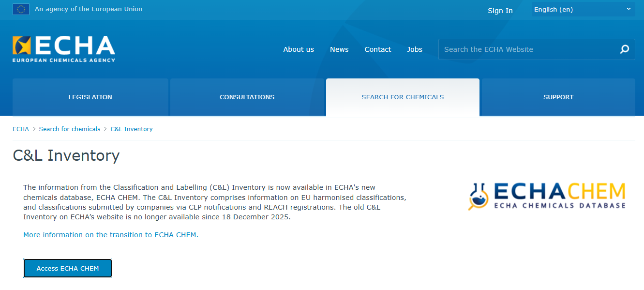The height and width of the screenshot is (290, 644).
Task: Click the magnifier search icon
Action: [624, 49]
